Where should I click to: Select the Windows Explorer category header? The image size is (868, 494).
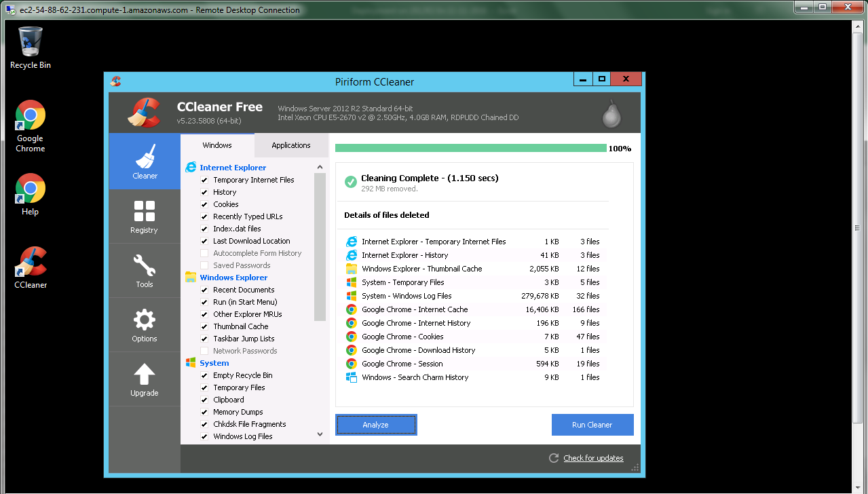tap(233, 278)
